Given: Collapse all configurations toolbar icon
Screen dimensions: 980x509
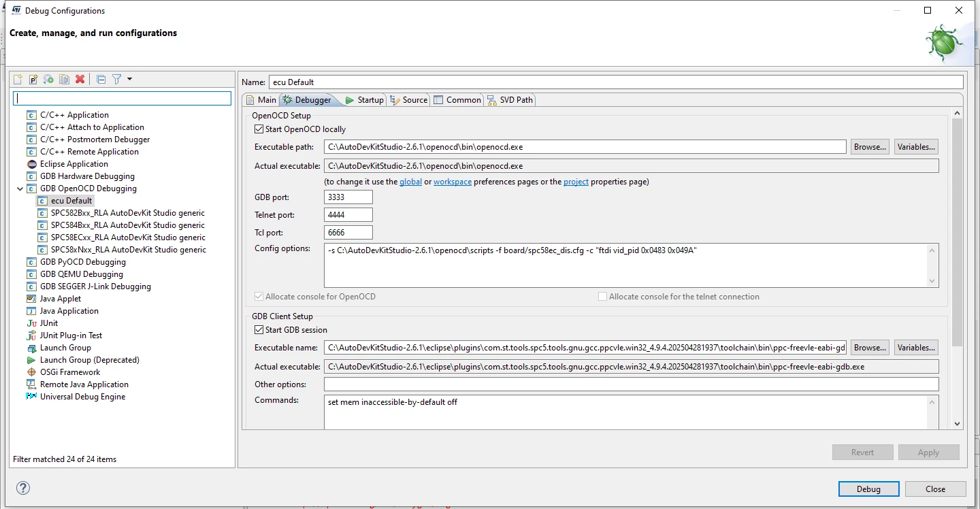Looking at the screenshot, I should click(x=101, y=79).
